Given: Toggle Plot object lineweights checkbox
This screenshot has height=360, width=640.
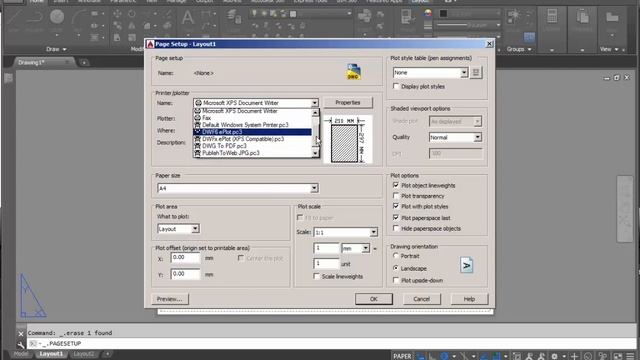Looking at the screenshot, I should [x=396, y=185].
